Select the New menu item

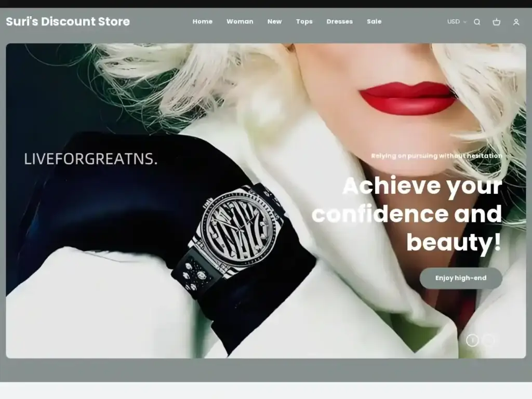tap(274, 22)
